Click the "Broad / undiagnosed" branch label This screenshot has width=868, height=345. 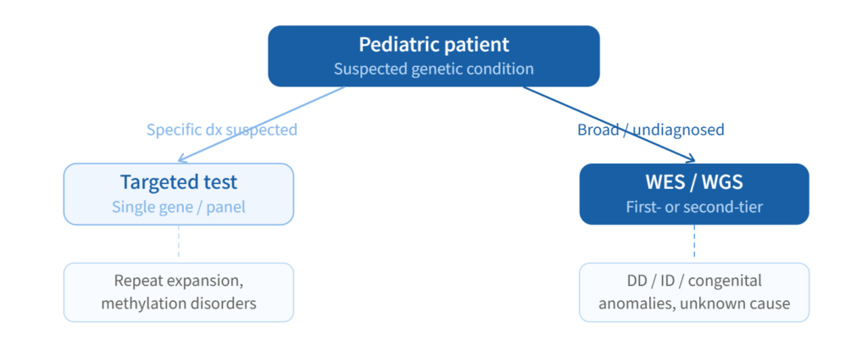(x=651, y=130)
